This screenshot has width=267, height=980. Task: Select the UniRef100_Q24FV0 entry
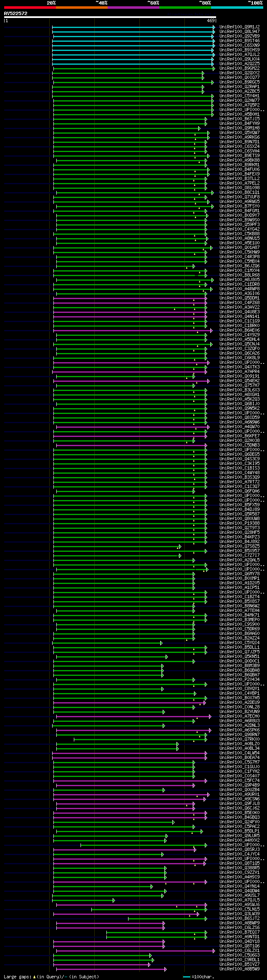239,822
